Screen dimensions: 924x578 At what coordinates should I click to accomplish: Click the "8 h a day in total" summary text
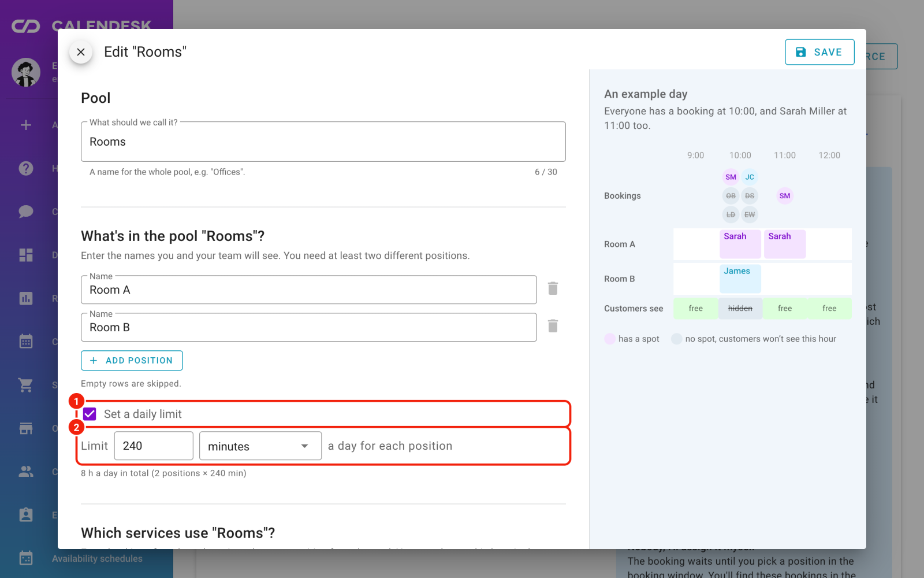coord(163,473)
